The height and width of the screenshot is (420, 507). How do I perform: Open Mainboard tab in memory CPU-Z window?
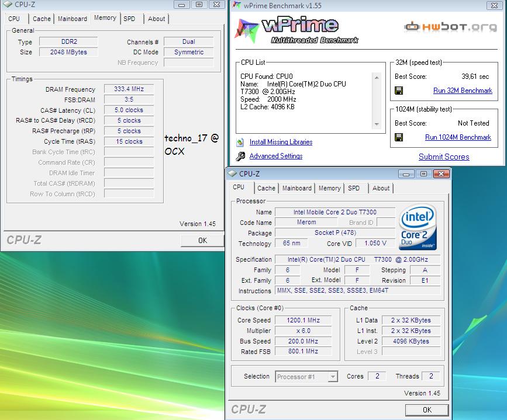(x=73, y=19)
